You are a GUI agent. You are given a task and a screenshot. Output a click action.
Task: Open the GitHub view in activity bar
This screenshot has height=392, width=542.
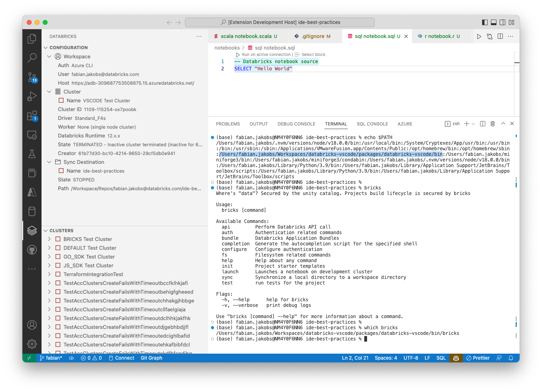pos(32,250)
